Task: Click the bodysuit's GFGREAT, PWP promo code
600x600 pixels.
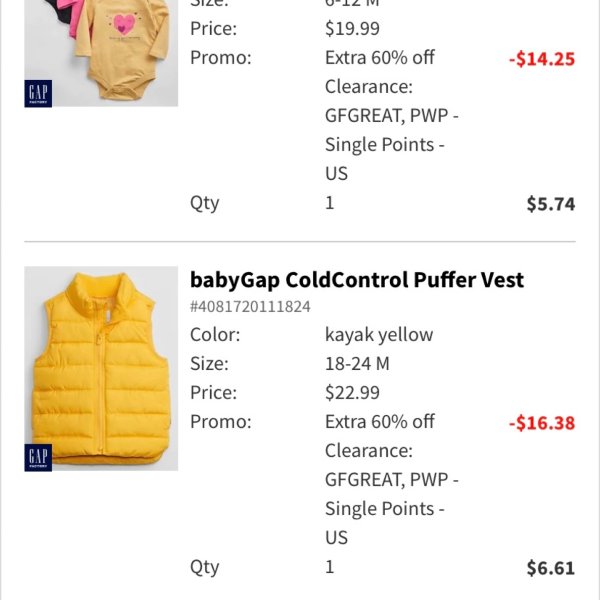Action: [x=391, y=116]
